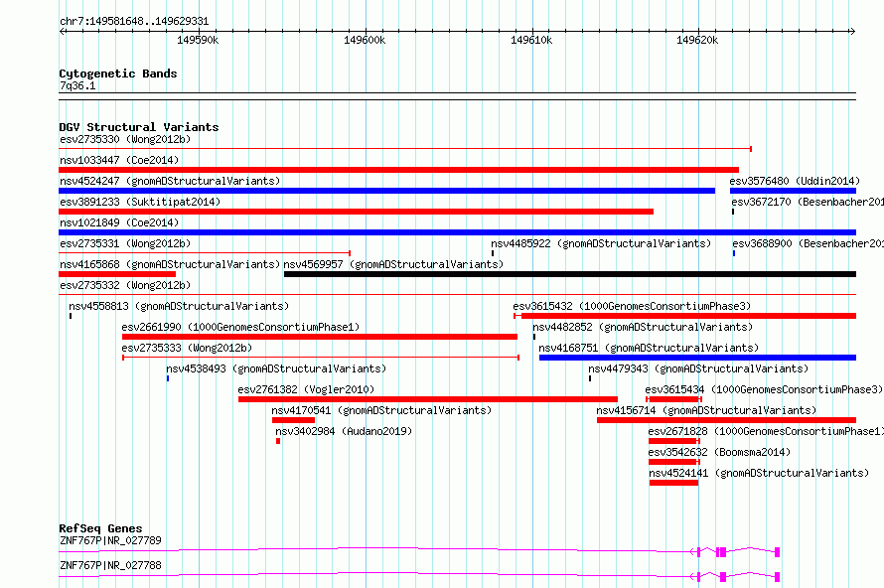
Task: Click the esv3891233 (Suktitipat2014) label
Action: [x=140, y=202]
